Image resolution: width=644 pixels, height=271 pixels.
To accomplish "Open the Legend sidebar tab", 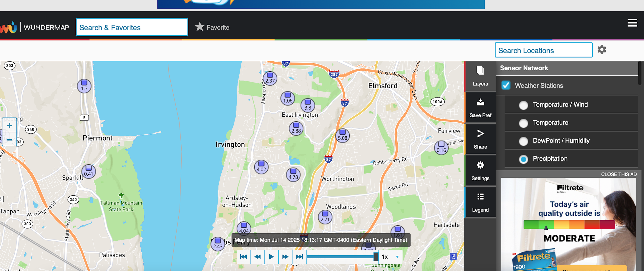I will [x=480, y=202].
